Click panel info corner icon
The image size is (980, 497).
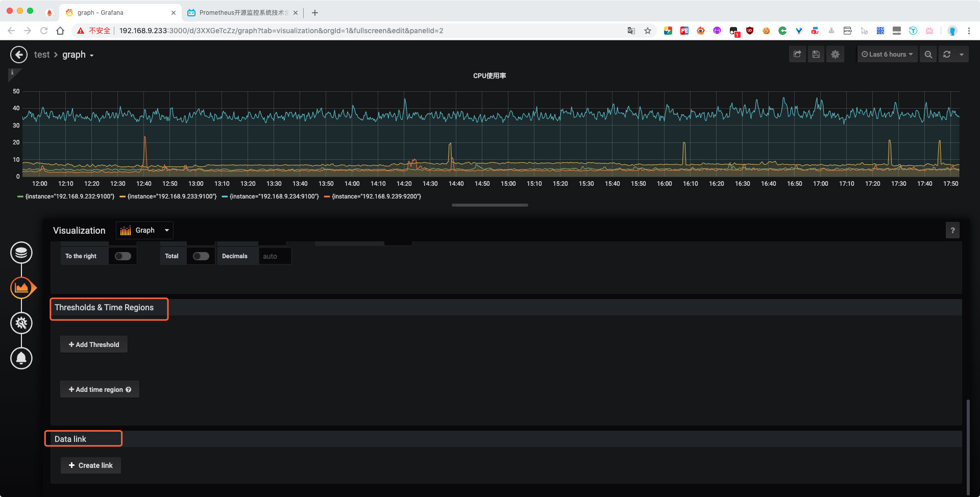tap(13, 73)
